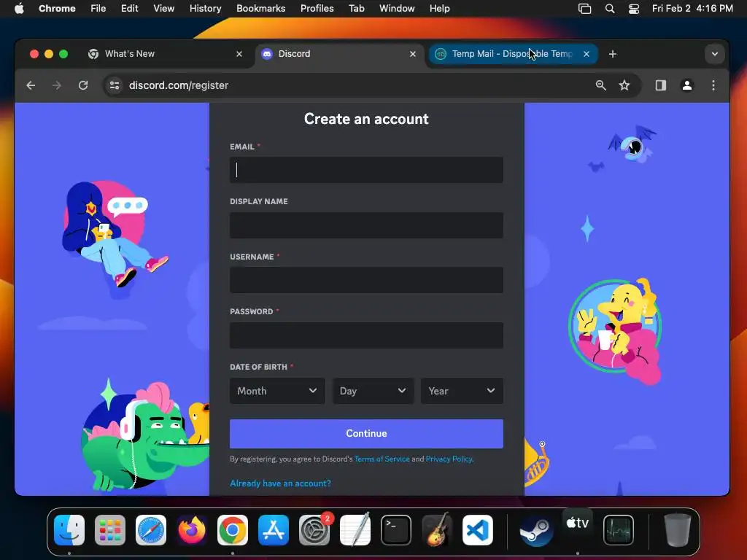The width and height of the screenshot is (747, 560).
Task: Open Activity Monitor from the Dock
Action: [619, 530]
